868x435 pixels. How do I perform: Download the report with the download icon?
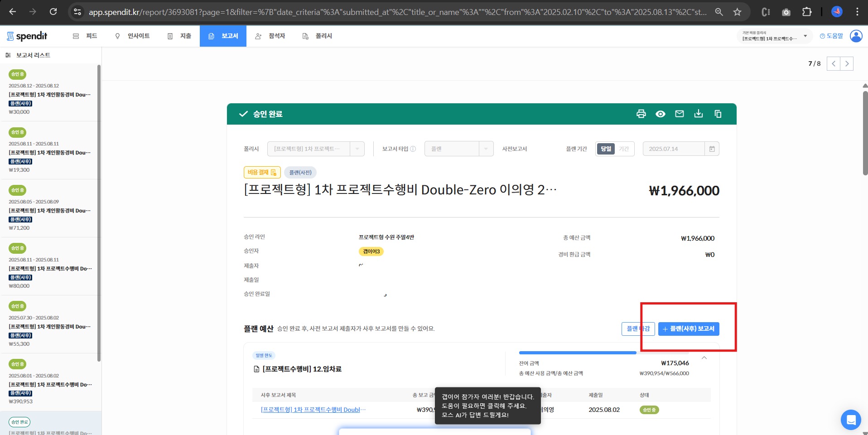[x=699, y=114]
